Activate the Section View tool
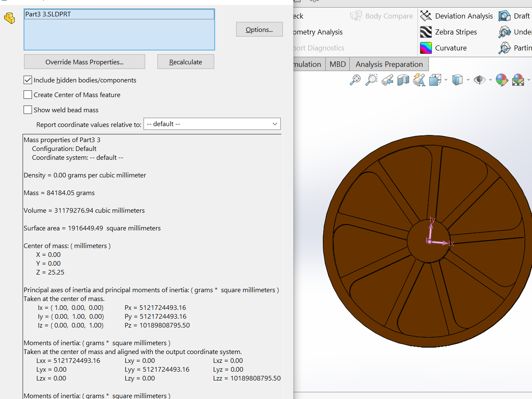 403,79
